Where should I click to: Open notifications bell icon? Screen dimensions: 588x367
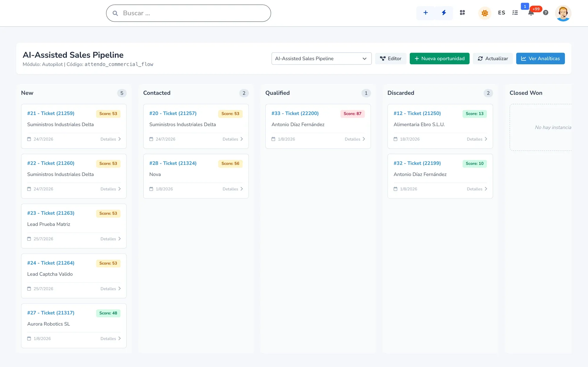(x=531, y=13)
